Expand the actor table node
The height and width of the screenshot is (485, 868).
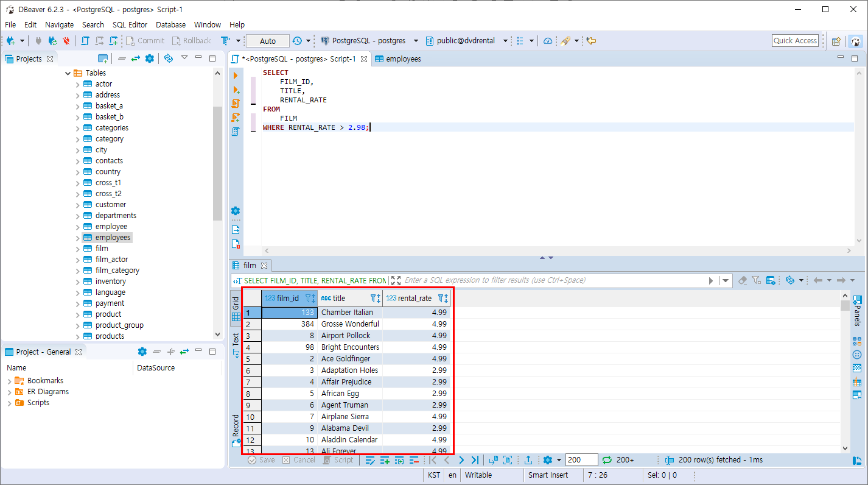[77, 84]
